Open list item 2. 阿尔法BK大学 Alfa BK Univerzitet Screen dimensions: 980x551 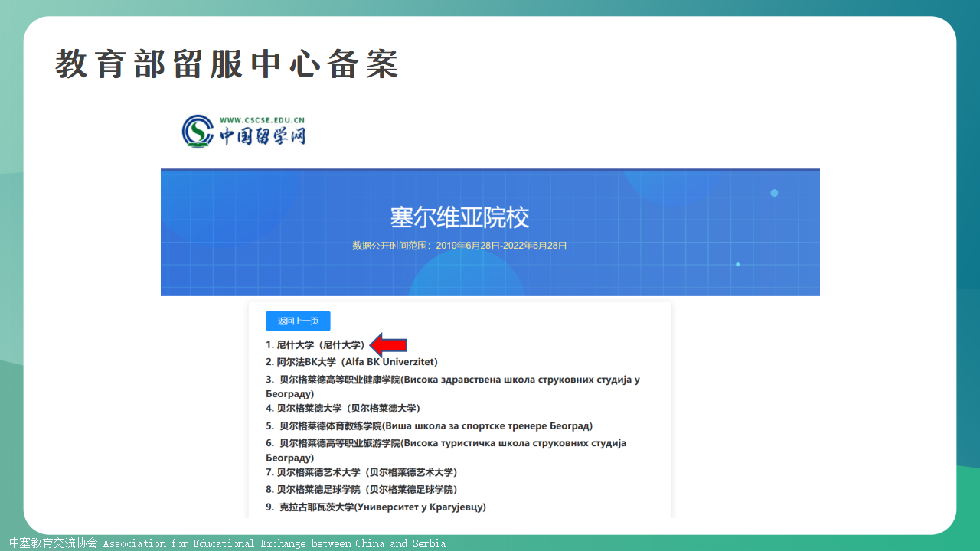(351, 362)
